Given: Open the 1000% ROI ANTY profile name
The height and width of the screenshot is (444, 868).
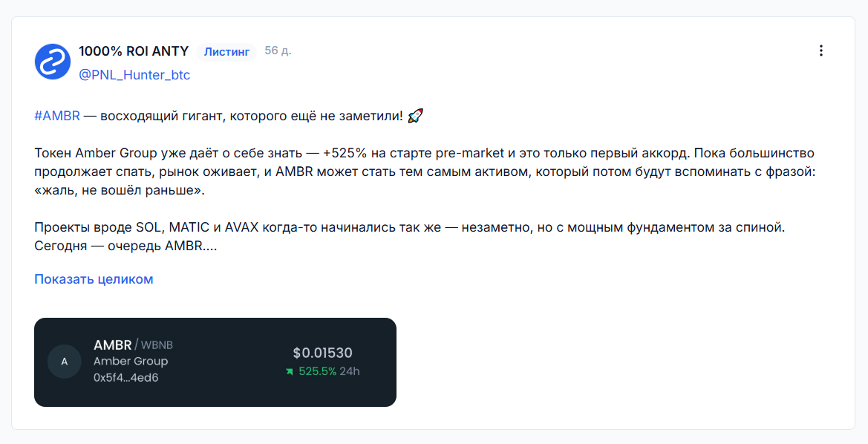Looking at the screenshot, I should [134, 51].
